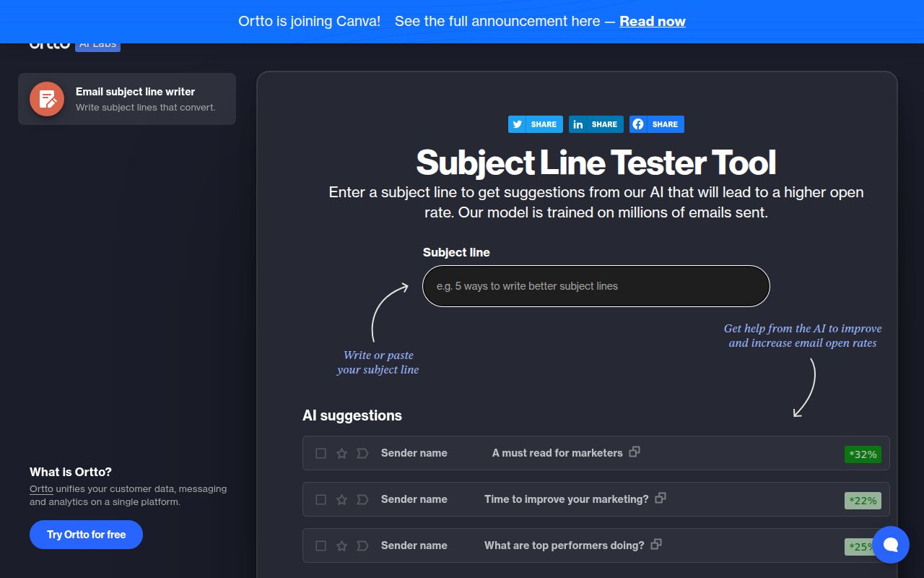Tick checkbox for 'What are top performers doing?'
The width and height of the screenshot is (924, 578).
pos(321,545)
